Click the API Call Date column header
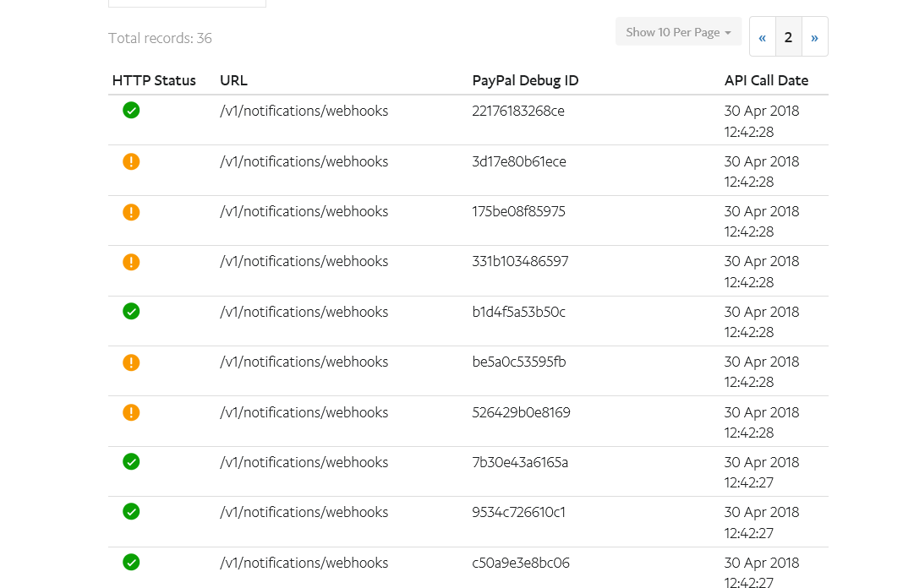This screenshot has width=903, height=588. point(766,81)
